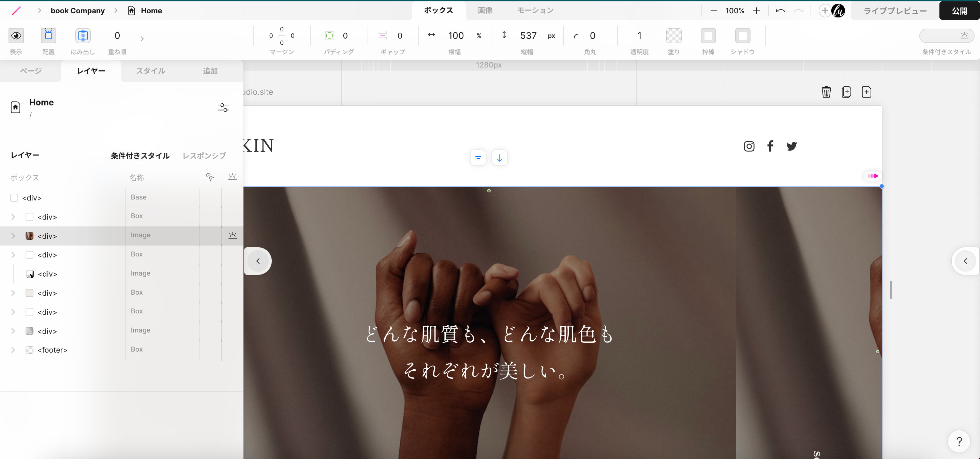Image resolution: width=980 pixels, height=459 pixels.
Task: Click conditional style icon on Image row
Action: [x=233, y=235]
